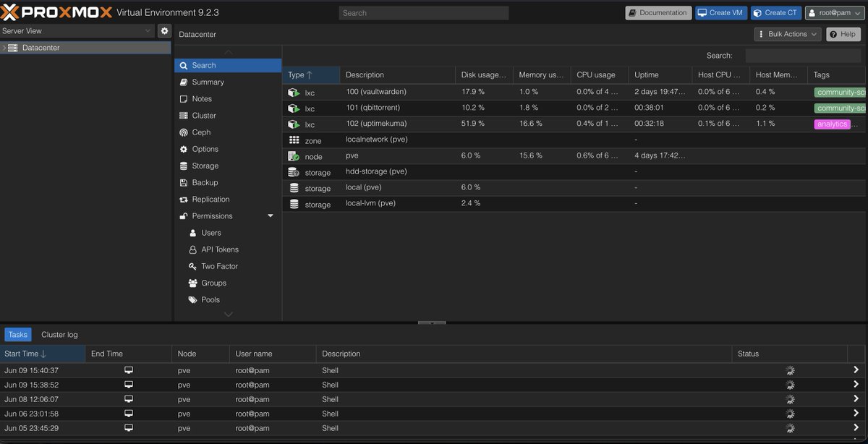
Task: Click the menu scroll-up arrow
Action: pyautogui.click(x=228, y=53)
